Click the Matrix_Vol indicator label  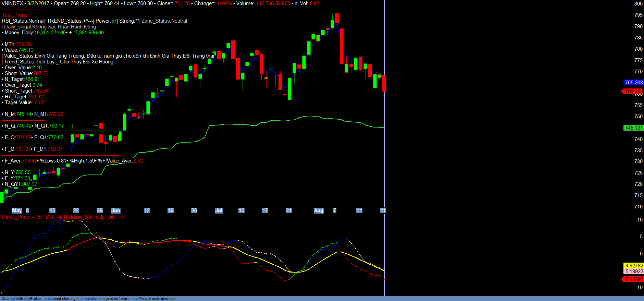[x=86, y=217]
